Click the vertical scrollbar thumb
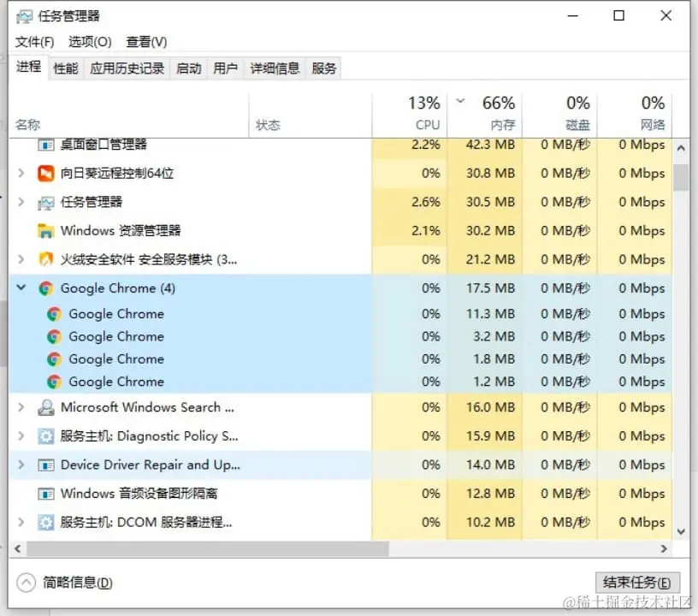The image size is (698, 616). tap(681, 178)
